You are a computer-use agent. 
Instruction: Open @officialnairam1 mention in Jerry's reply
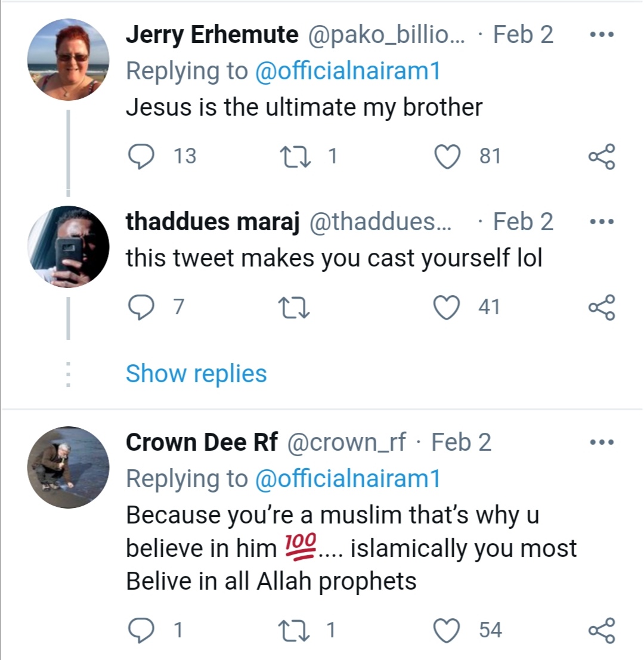pos(347,72)
